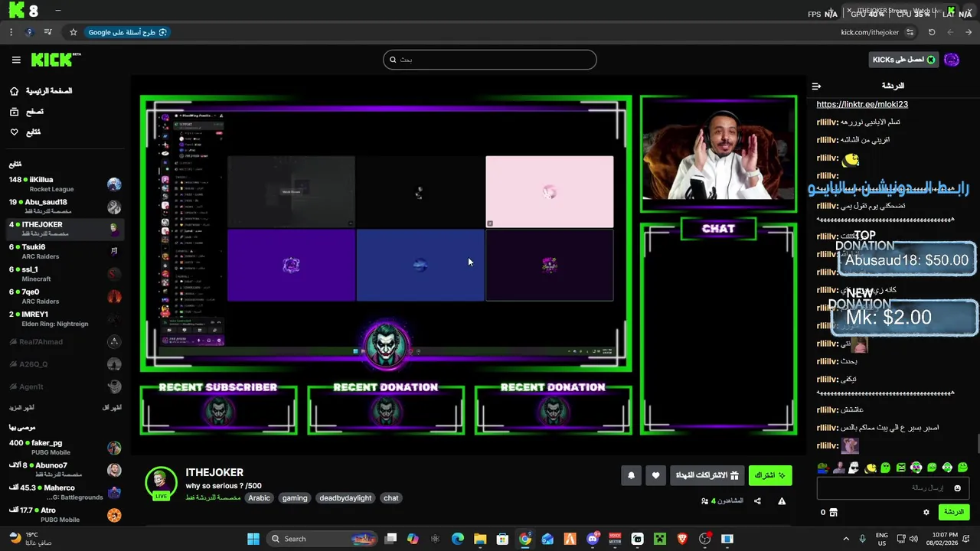Show hidden tray icons chevron

click(x=846, y=539)
